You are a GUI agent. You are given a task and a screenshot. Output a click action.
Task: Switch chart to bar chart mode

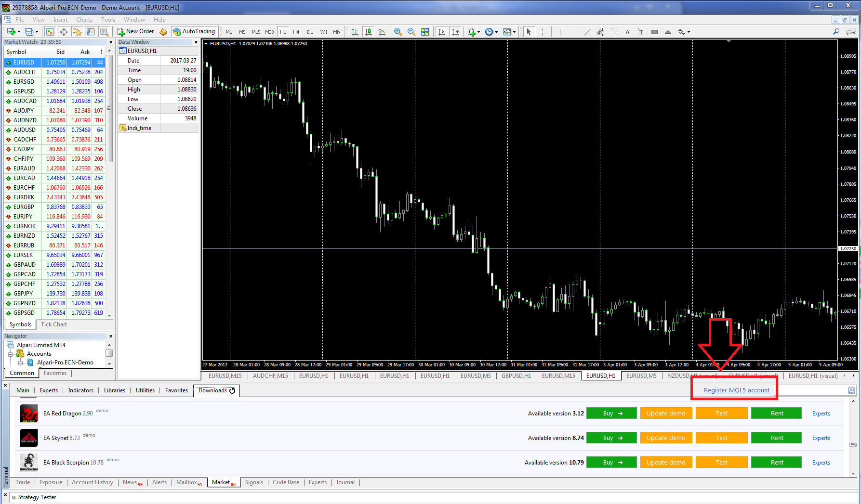[x=355, y=32]
